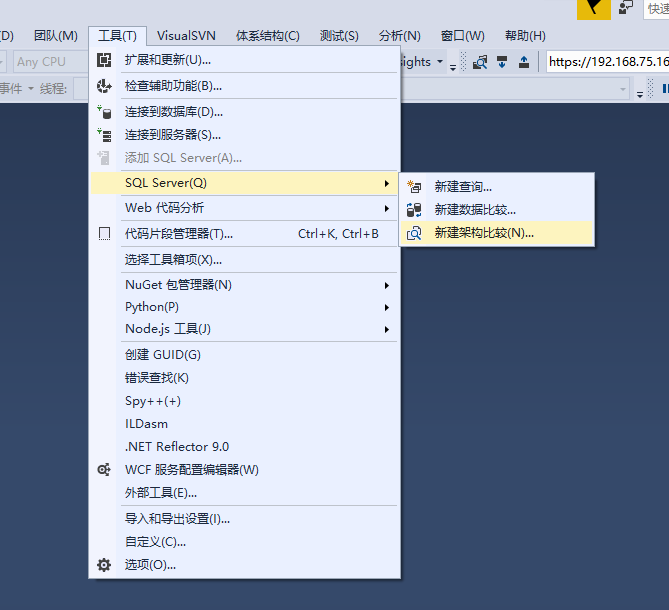Click the grayed Add SQL Server icon

click(x=104, y=158)
